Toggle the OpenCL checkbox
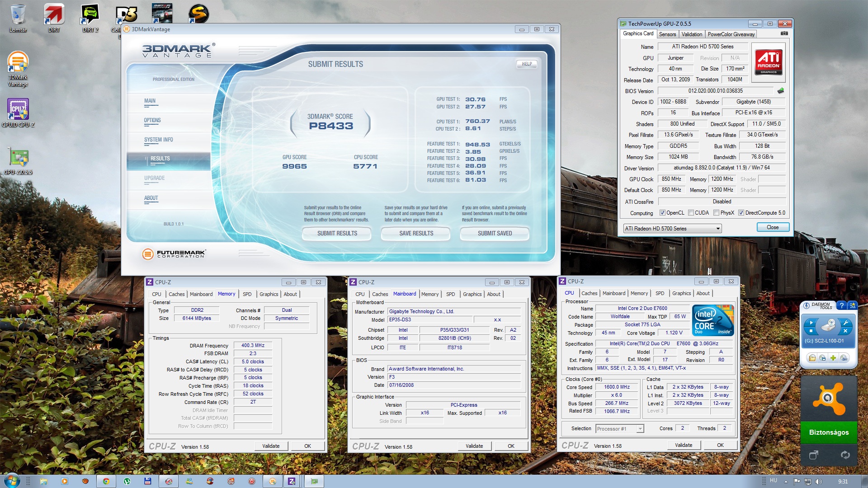This screenshot has width=868, height=488. coord(662,213)
